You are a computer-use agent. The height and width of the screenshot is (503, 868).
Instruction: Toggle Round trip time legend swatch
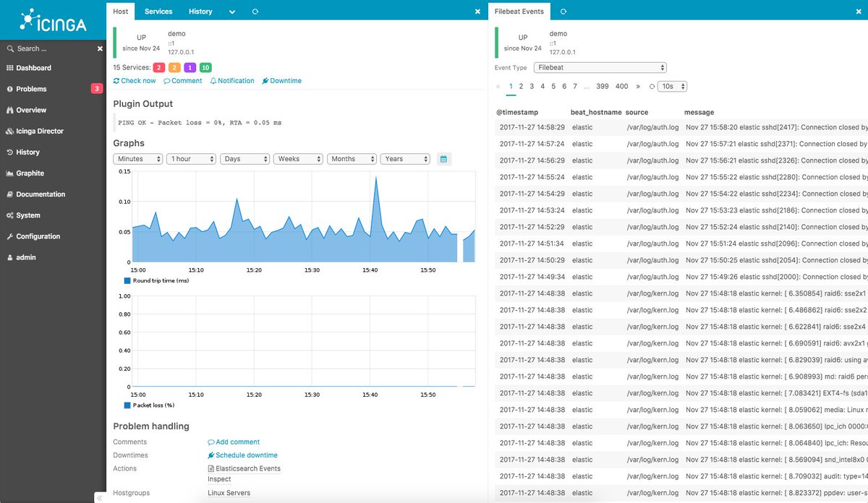click(x=127, y=280)
